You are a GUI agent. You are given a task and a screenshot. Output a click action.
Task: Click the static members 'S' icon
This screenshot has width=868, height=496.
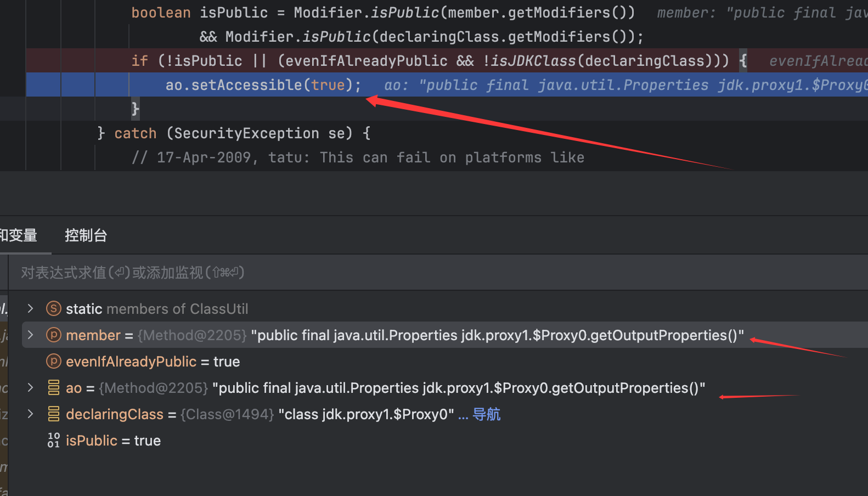53,309
